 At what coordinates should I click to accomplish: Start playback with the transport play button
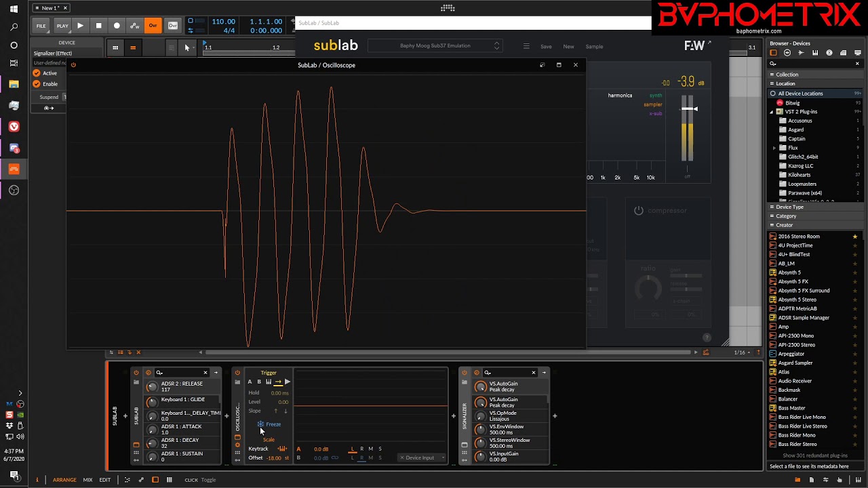click(x=80, y=26)
